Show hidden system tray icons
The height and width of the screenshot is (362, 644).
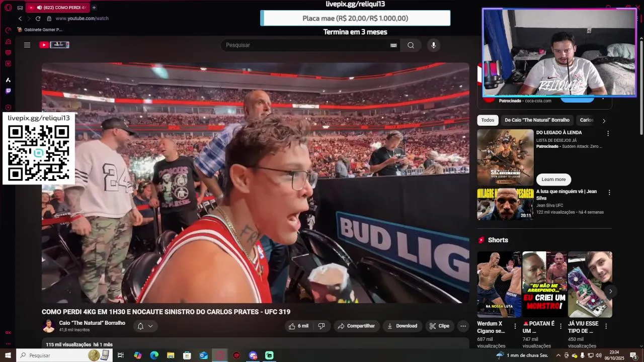pyautogui.click(x=557, y=355)
